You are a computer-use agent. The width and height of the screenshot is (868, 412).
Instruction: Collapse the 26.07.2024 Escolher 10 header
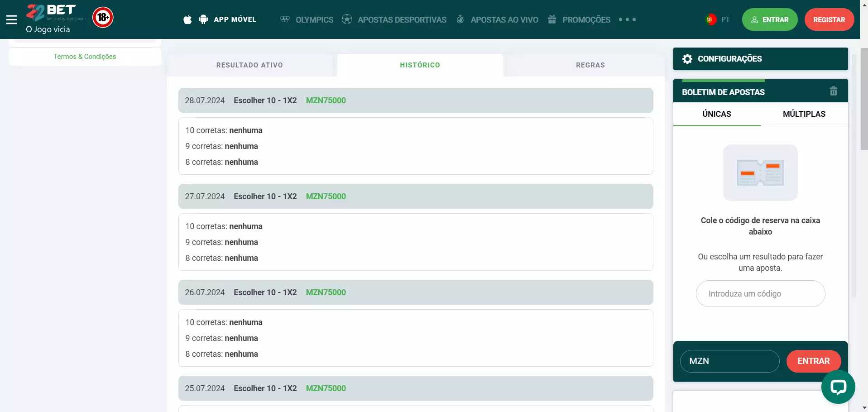point(415,292)
